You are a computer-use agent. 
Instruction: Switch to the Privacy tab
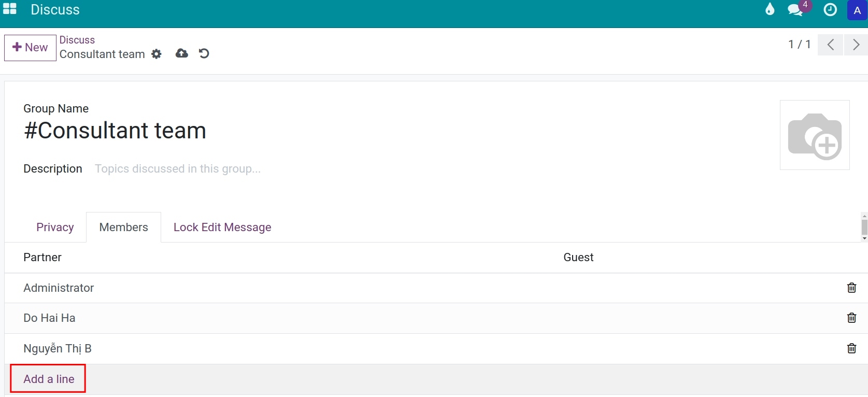[x=55, y=227]
